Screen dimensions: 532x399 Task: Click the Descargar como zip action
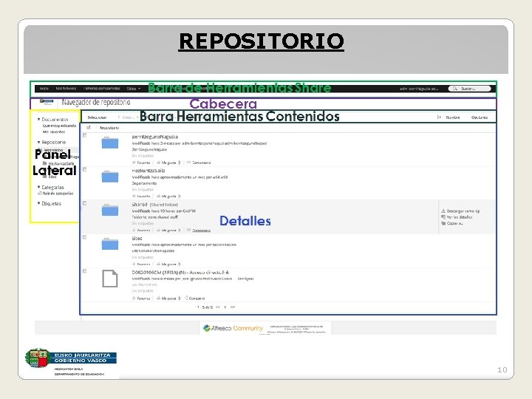coord(460,211)
